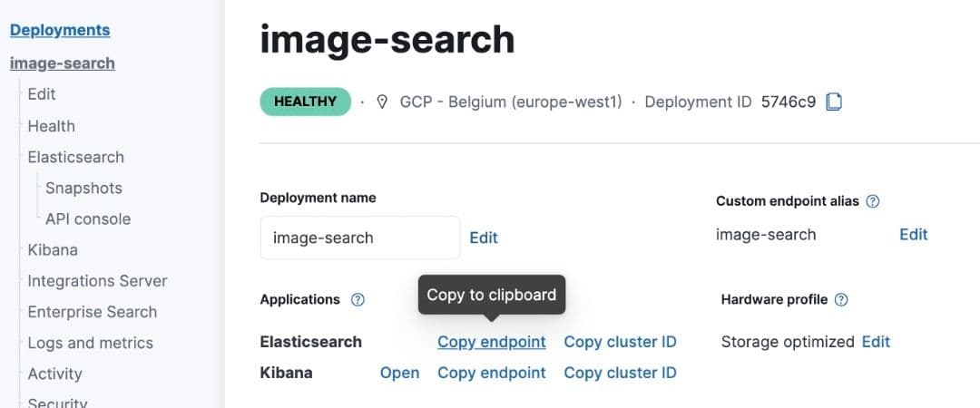Click help icon beside Custom endpoint alias
The height and width of the screenshot is (408, 980).
(x=873, y=201)
